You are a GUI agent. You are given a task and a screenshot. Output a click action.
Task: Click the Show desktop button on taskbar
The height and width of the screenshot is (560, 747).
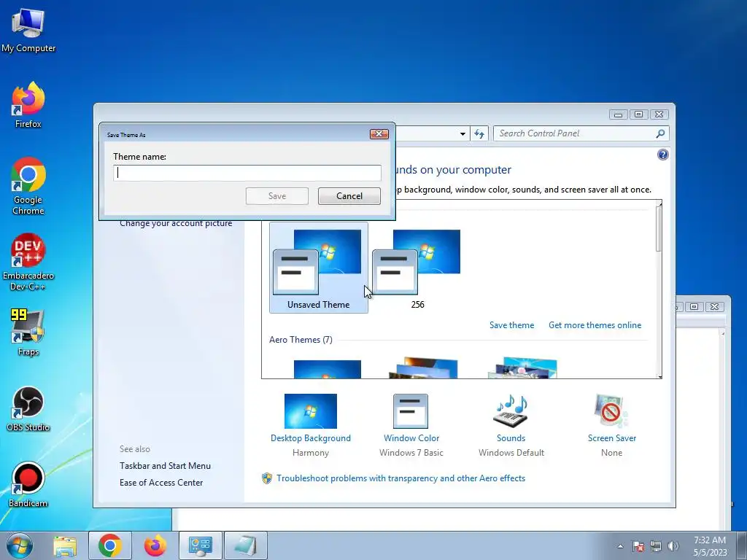[x=741, y=545]
